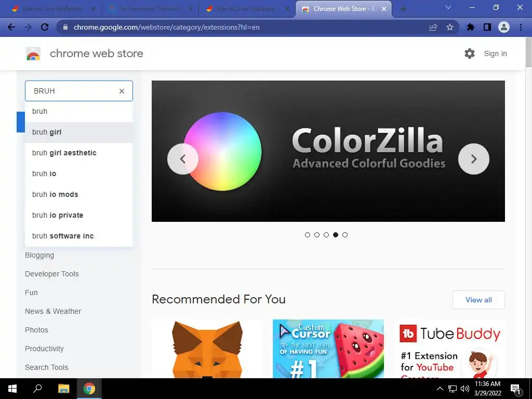Show next carousel banner
This screenshot has width=532, height=399.
pyautogui.click(x=474, y=159)
